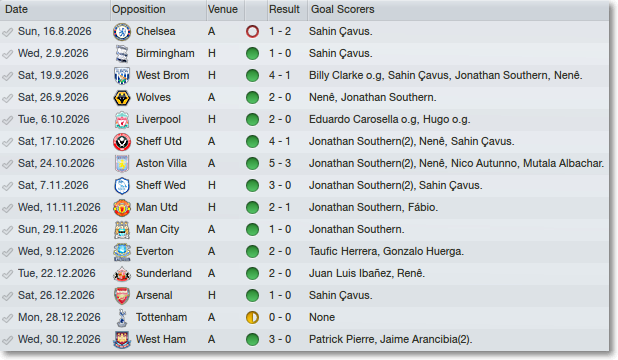The image size is (618, 360).
Task: Open the Aston Villa team link
Action: click(x=161, y=164)
